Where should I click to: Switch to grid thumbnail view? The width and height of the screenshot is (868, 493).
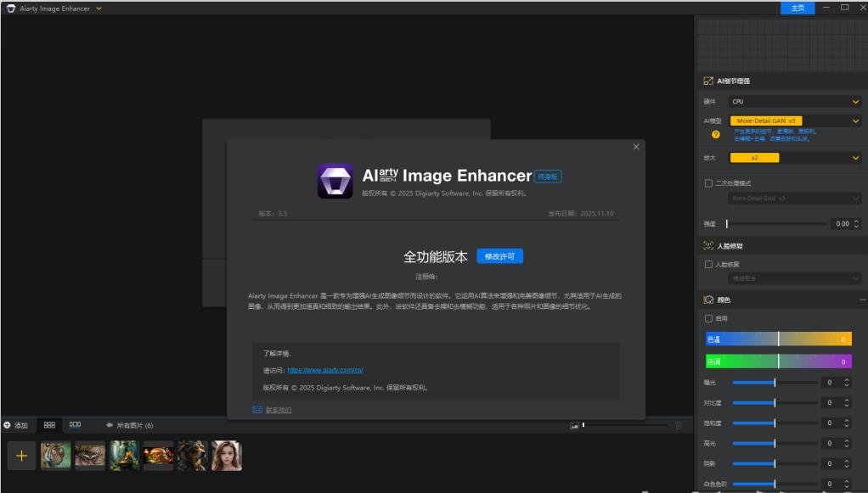point(49,425)
